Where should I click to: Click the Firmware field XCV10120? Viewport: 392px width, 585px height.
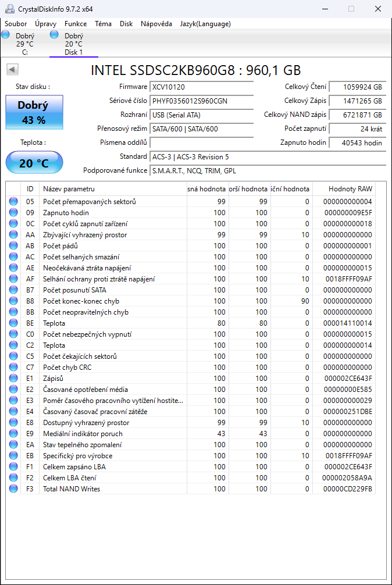click(201, 87)
